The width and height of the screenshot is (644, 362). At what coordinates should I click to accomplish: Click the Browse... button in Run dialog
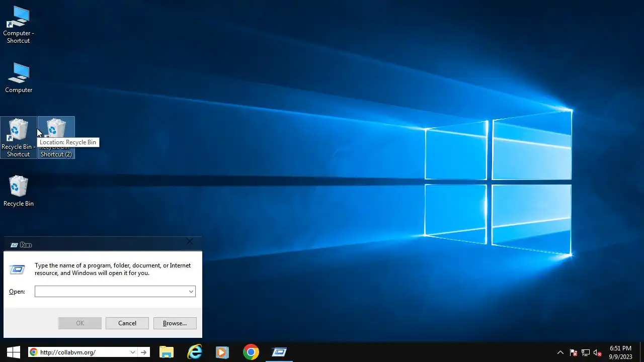175,323
